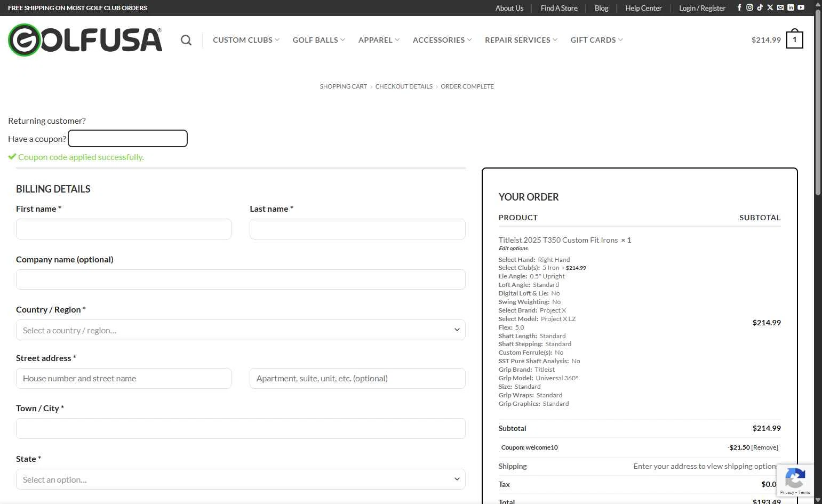Image resolution: width=822 pixels, height=504 pixels.
Task: Open the shopping bag cart icon
Action: click(x=794, y=39)
